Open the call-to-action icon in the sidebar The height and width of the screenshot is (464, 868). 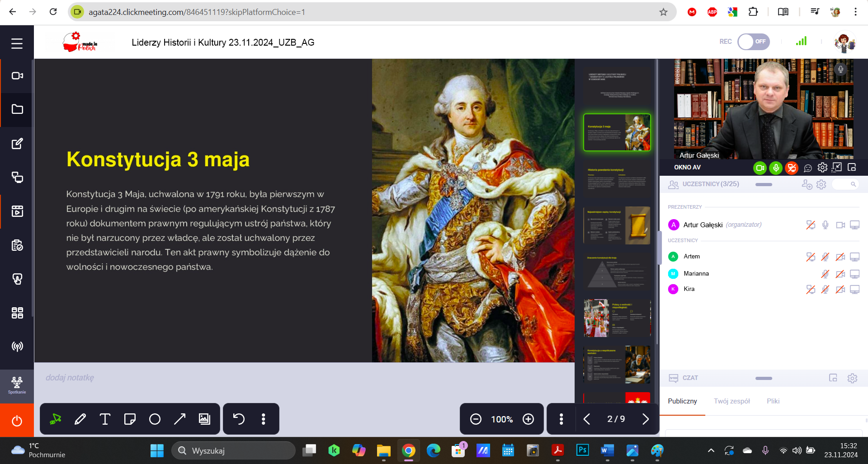tap(17, 279)
